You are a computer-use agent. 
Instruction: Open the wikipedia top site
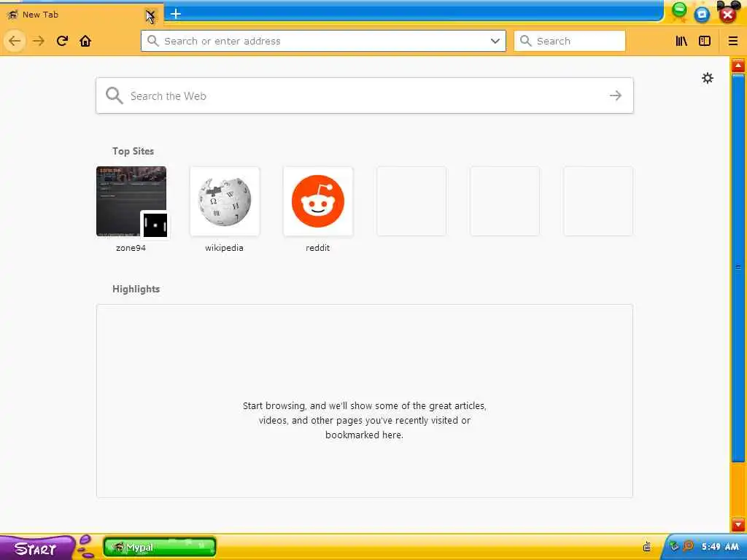click(x=225, y=201)
